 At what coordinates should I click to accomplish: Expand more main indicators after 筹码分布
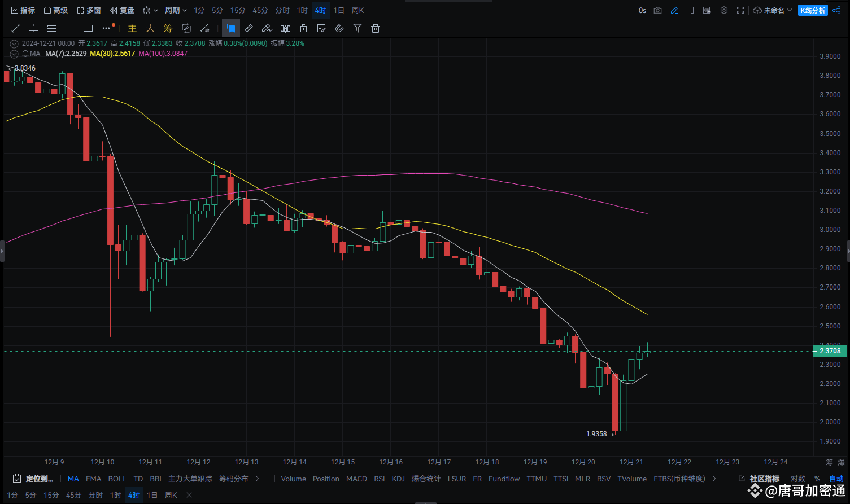coord(258,479)
